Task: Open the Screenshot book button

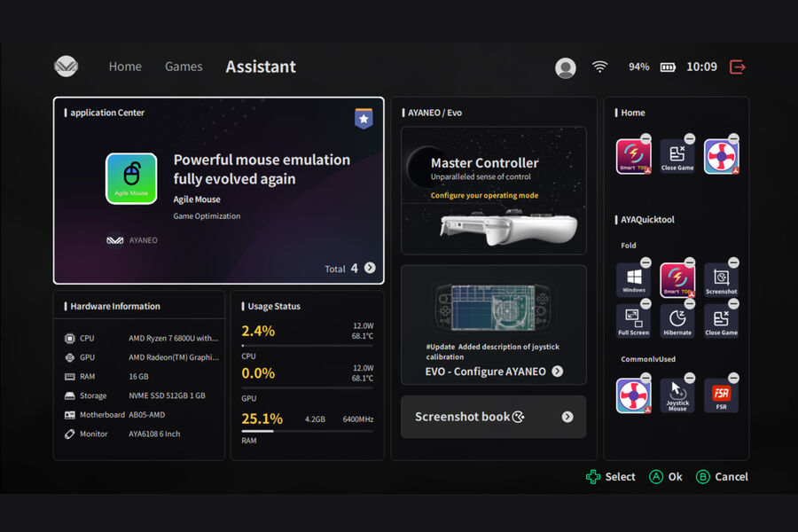Action: [x=493, y=417]
